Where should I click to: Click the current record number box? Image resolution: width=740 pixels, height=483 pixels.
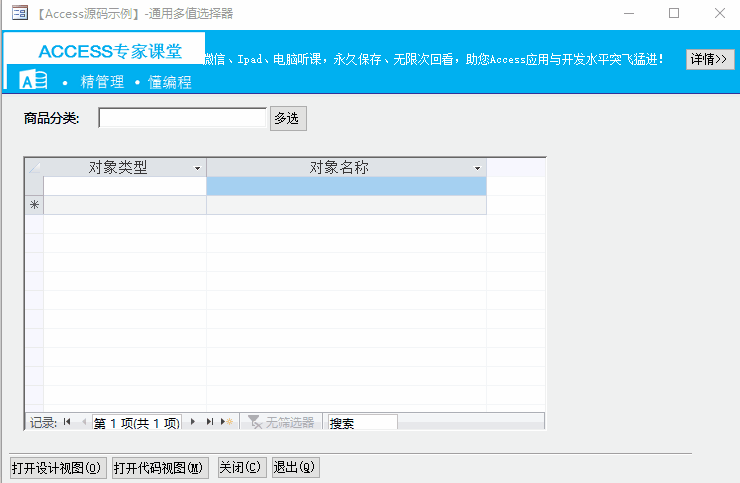coord(137,422)
